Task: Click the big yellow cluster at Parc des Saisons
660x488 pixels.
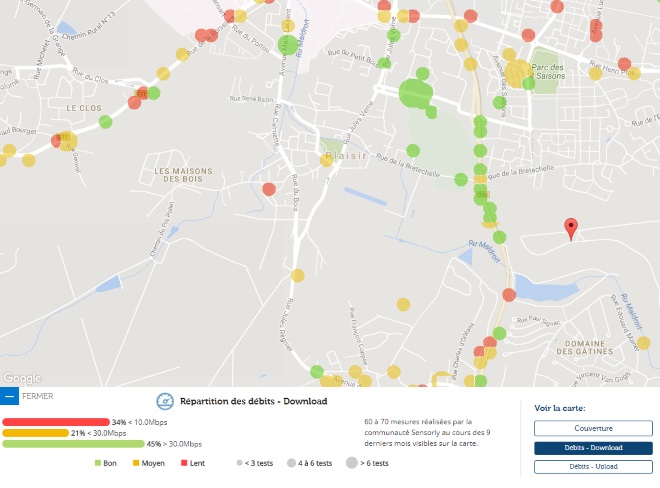Action: pyautogui.click(x=517, y=74)
